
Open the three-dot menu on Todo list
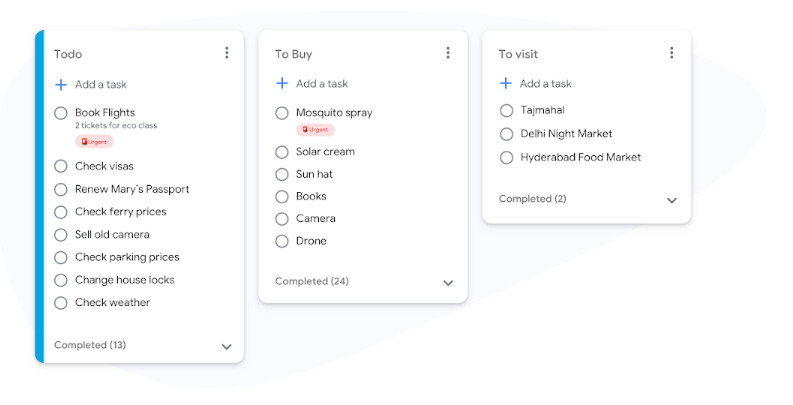pos(227,53)
